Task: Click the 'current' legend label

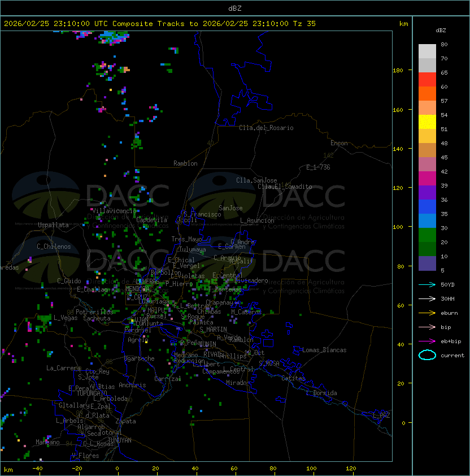Action: pos(452,355)
